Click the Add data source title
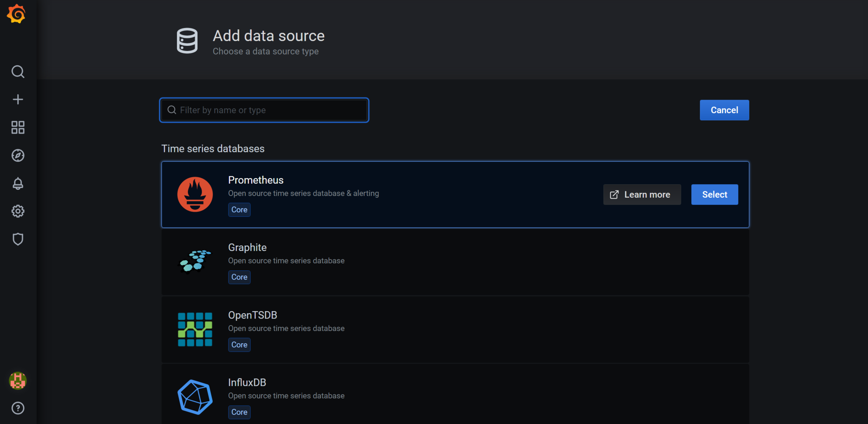The width and height of the screenshot is (868, 424). pyautogui.click(x=269, y=36)
